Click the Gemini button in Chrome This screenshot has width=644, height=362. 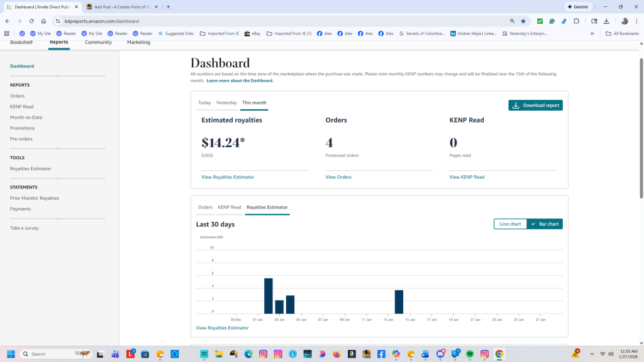pyautogui.click(x=577, y=6)
